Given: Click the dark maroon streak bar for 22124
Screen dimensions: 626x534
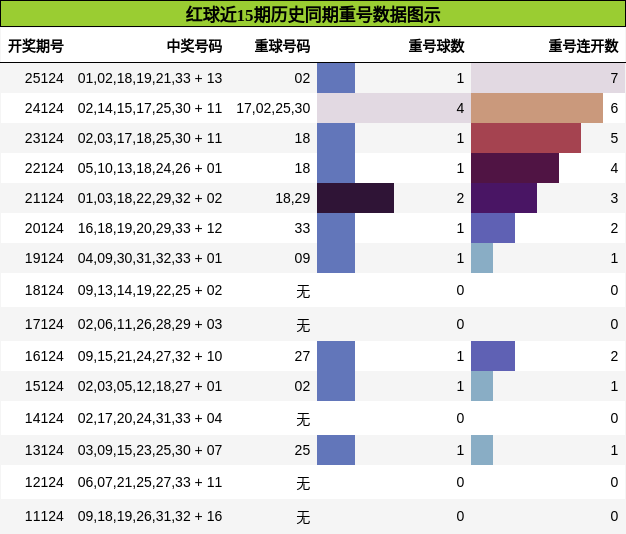Looking at the screenshot, I should click(x=515, y=168).
